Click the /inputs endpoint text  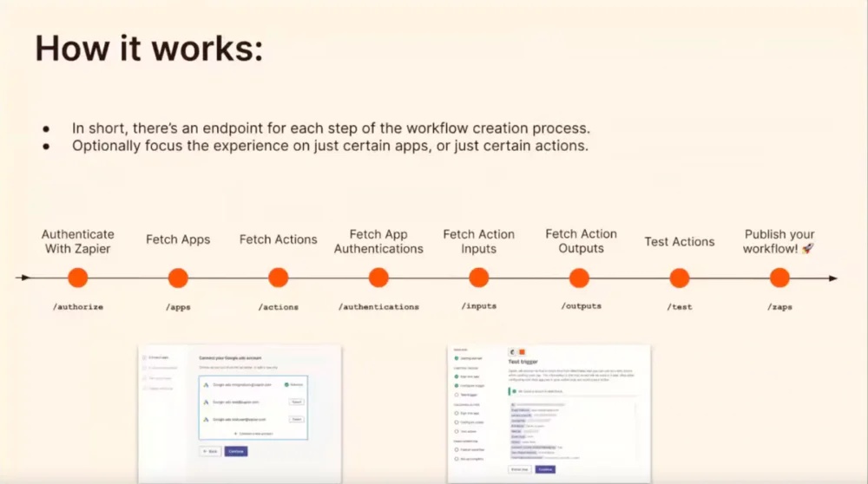pyautogui.click(x=479, y=306)
